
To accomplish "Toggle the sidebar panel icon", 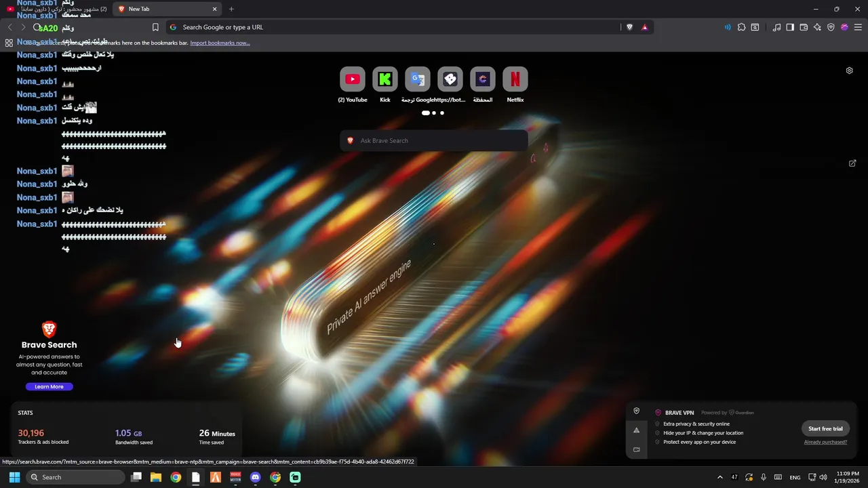I will [790, 27].
